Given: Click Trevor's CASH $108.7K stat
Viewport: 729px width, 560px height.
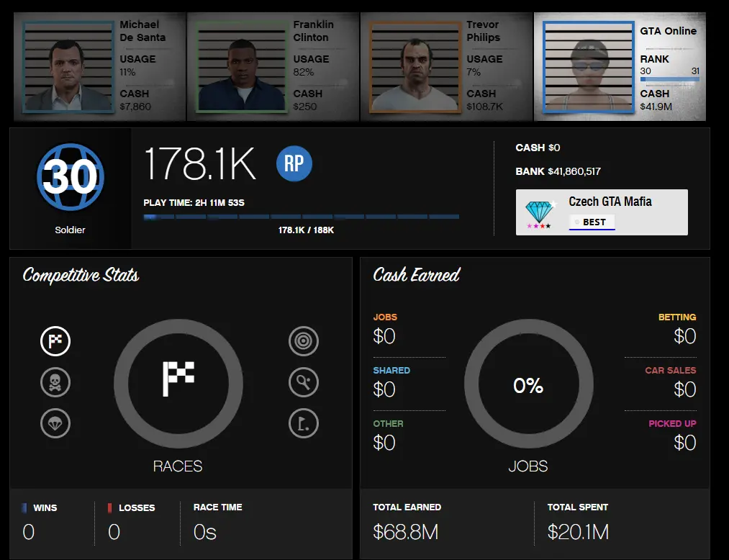Looking at the screenshot, I should point(485,100).
